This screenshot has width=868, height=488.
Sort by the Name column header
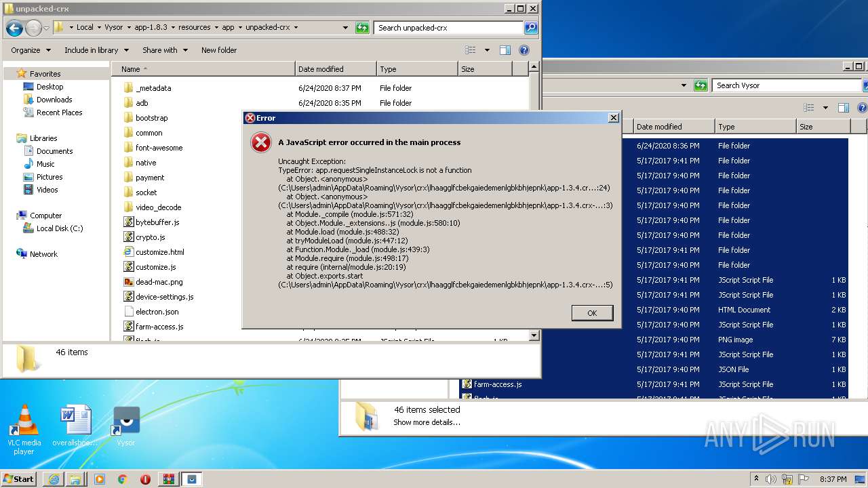tap(203, 69)
